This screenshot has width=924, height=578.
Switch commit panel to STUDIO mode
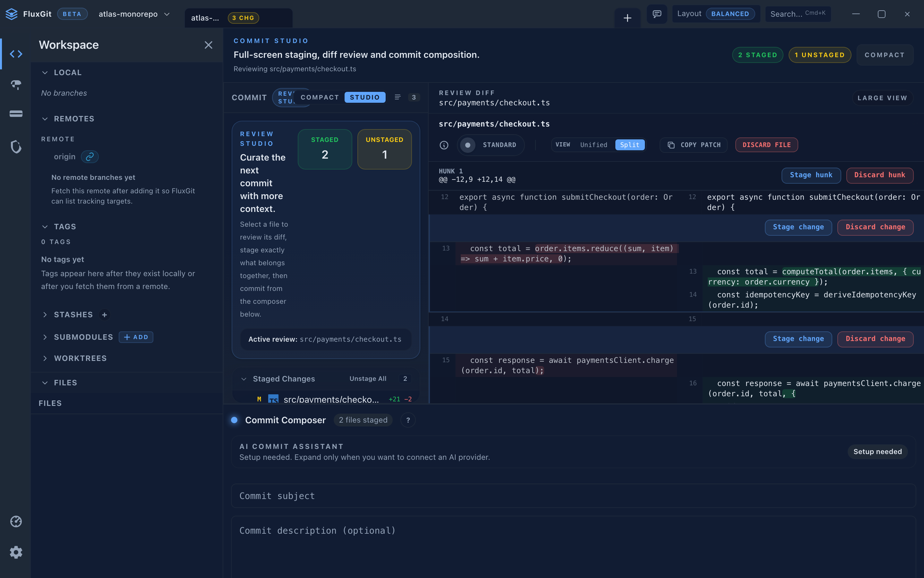tap(365, 98)
